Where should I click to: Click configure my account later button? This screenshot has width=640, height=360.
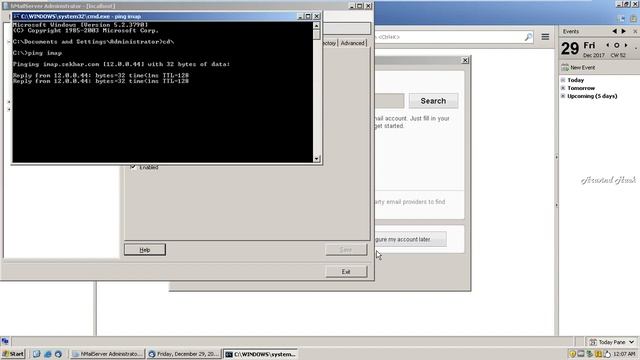pos(411,239)
